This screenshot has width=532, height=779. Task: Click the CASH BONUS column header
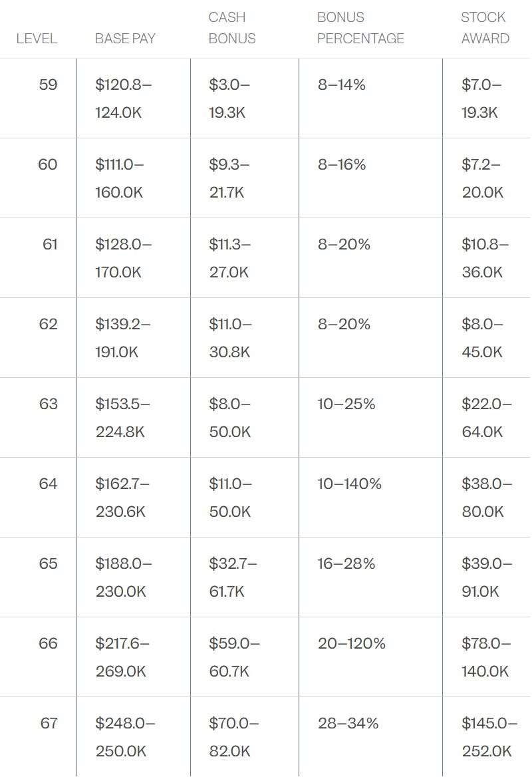[x=232, y=28]
